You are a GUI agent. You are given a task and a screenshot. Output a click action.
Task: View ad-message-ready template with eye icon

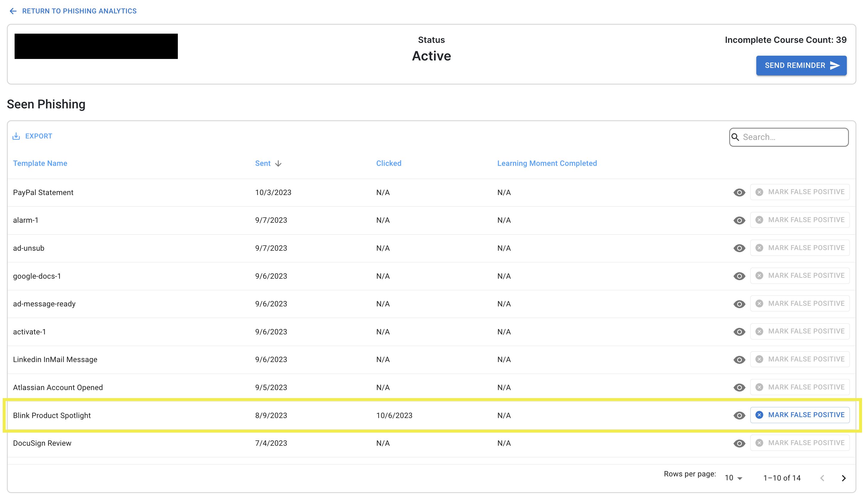[x=739, y=304]
